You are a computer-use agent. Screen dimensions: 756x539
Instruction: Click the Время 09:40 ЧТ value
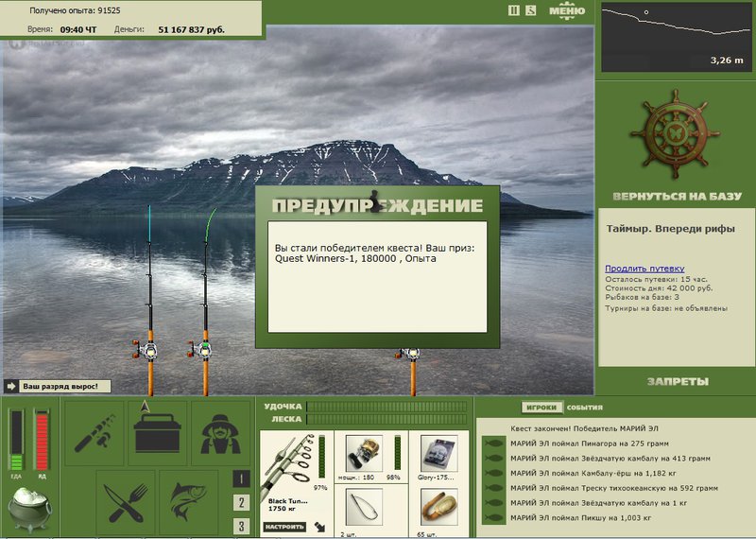coord(78,29)
